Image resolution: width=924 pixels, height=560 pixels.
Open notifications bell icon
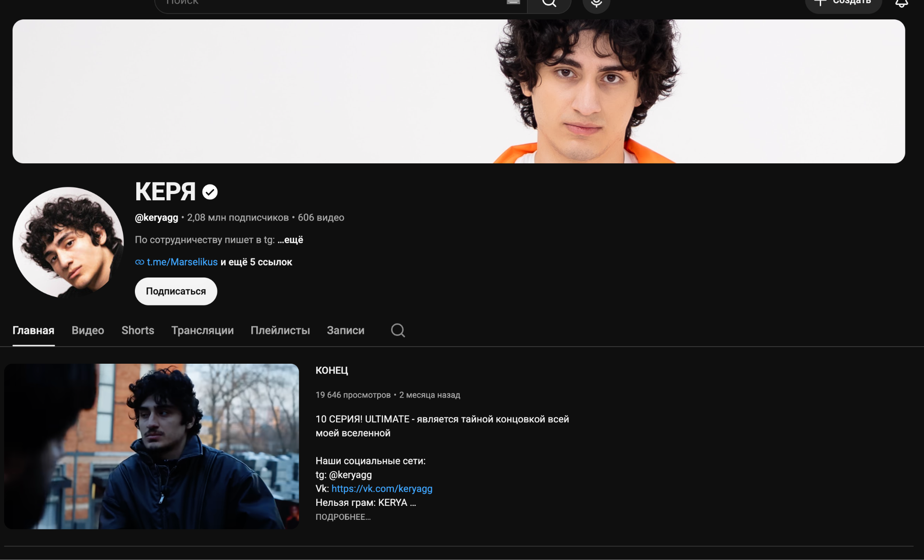[901, 3]
